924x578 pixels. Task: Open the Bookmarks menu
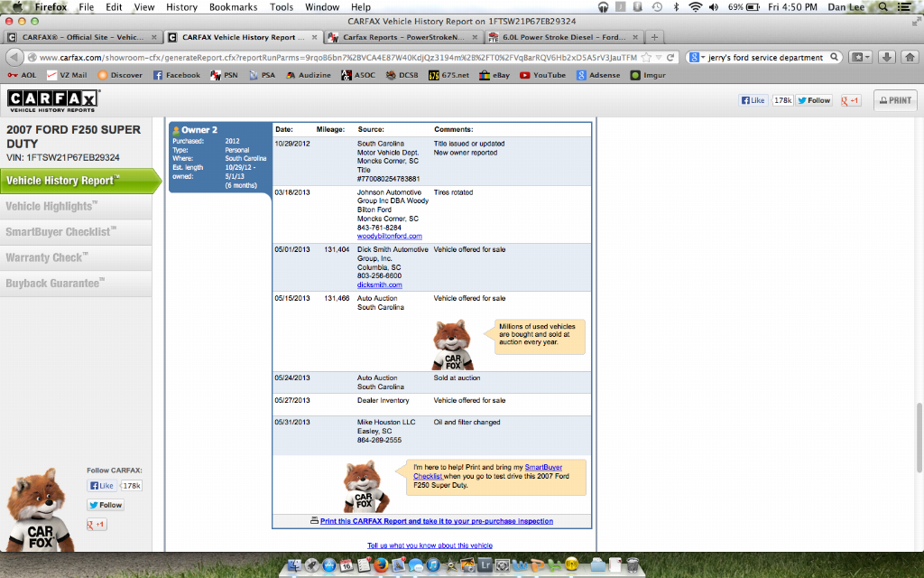click(x=234, y=7)
